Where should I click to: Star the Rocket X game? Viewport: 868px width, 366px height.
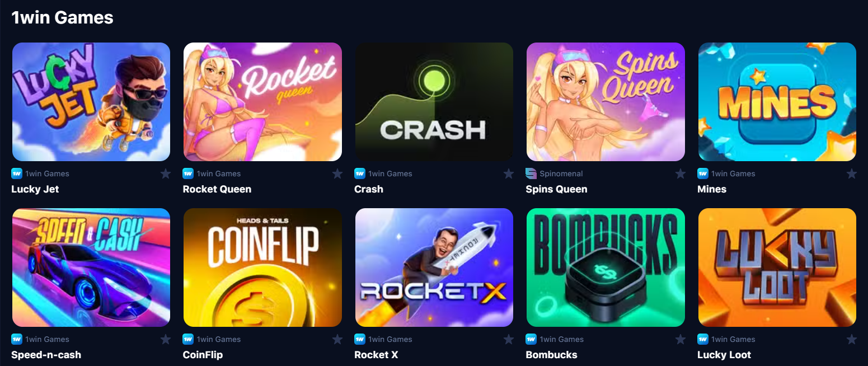click(x=509, y=339)
